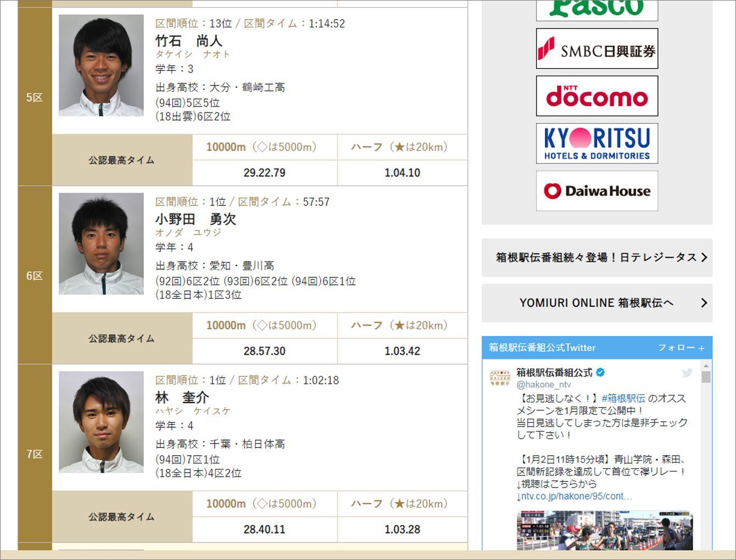736x560 pixels.
Task: Click the photo of runner 林 奎介
Action: 101,422
